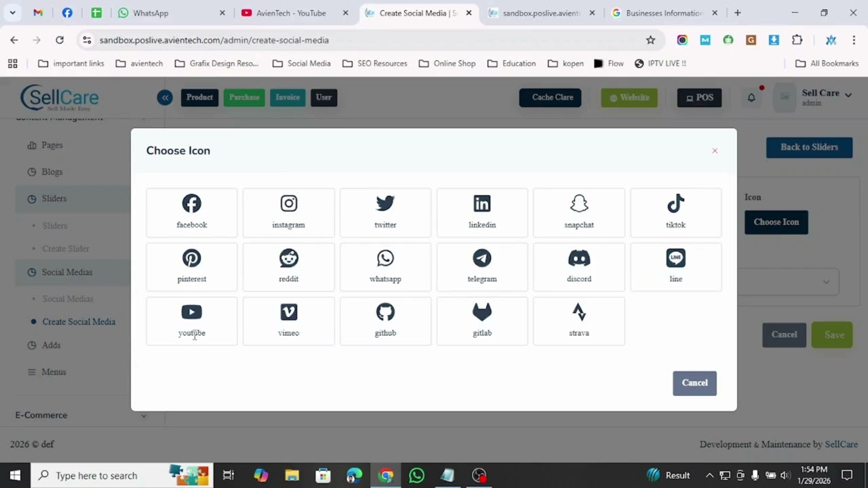
Task: Choose the snapchat icon
Action: point(579,213)
